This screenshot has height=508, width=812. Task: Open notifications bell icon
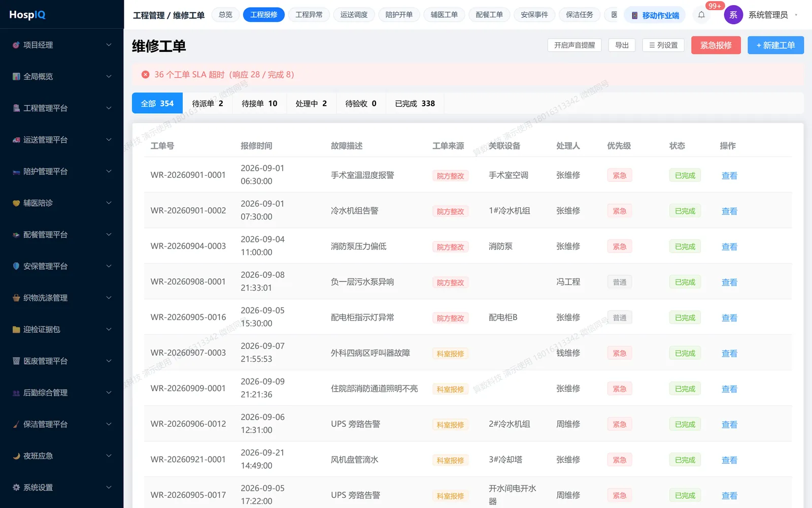coord(701,15)
